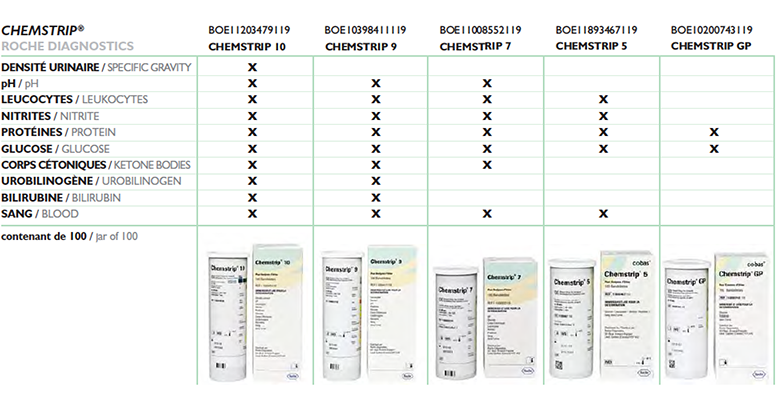Click the CHEMSTRIP 10 column header

247,47
